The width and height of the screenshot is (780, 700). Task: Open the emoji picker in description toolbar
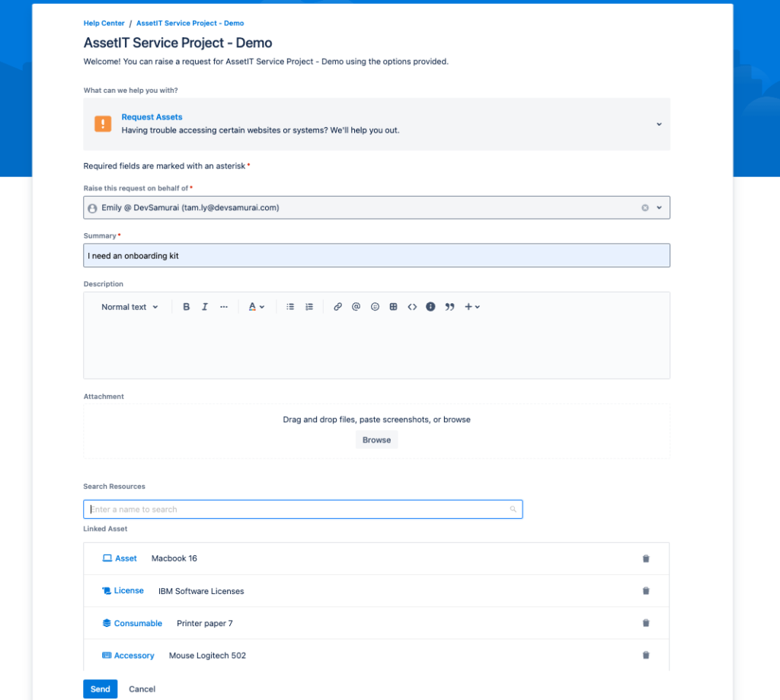[x=375, y=307]
